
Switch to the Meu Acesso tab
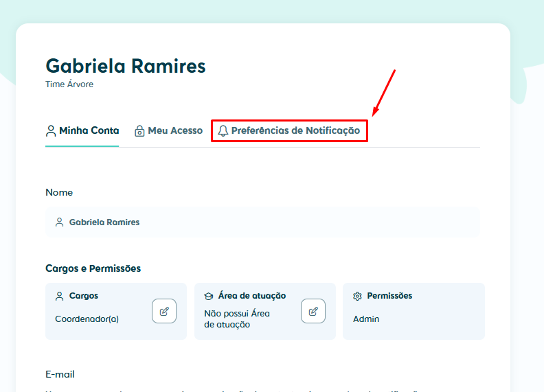pyautogui.click(x=168, y=131)
